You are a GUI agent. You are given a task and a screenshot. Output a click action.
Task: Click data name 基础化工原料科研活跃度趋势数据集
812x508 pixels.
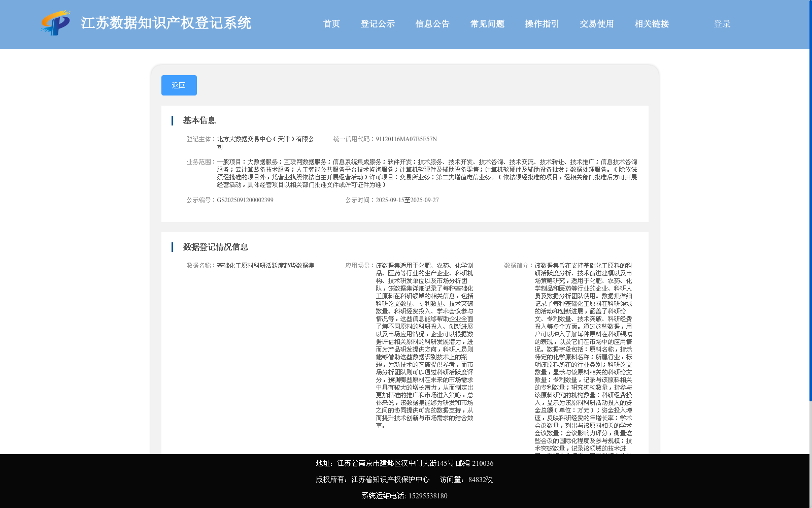coord(265,266)
